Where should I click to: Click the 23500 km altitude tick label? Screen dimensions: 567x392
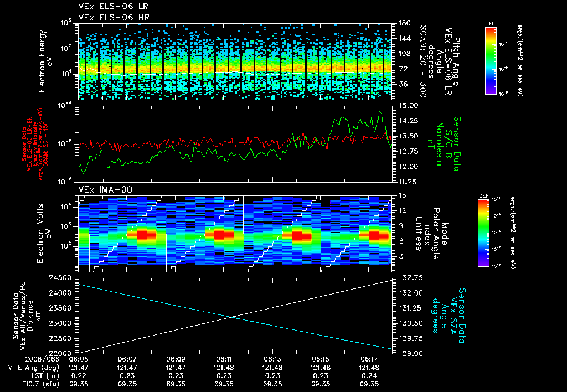point(60,308)
